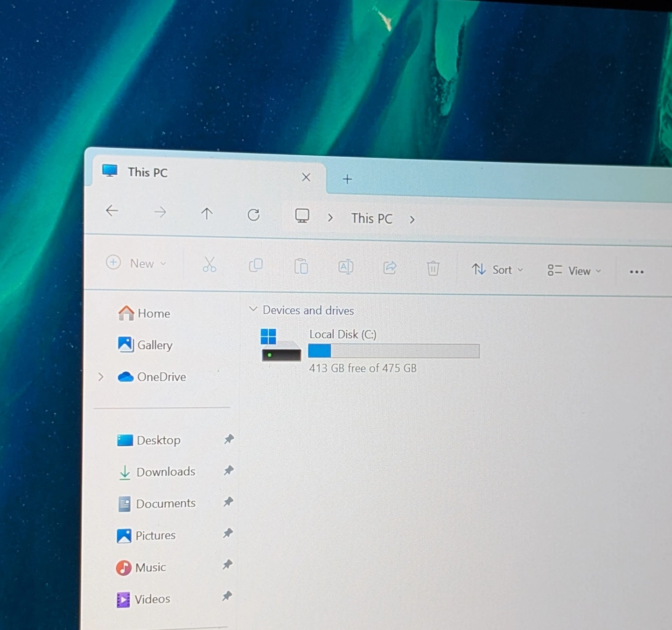Unpin Videos using its pin icon

click(227, 596)
